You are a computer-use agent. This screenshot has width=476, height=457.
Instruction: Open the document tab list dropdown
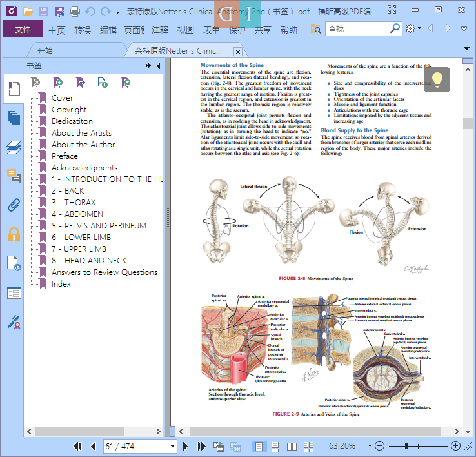pos(466,48)
